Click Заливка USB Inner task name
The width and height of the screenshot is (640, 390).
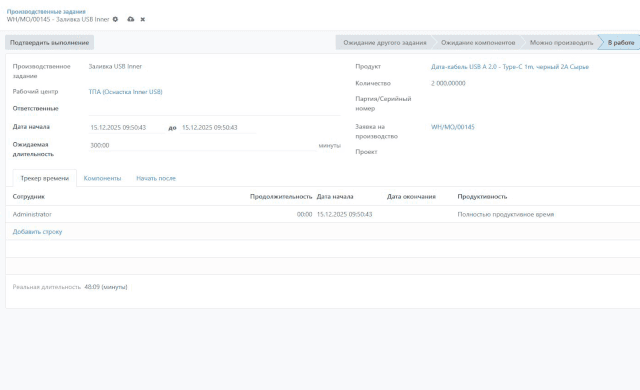(x=115, y=66)
